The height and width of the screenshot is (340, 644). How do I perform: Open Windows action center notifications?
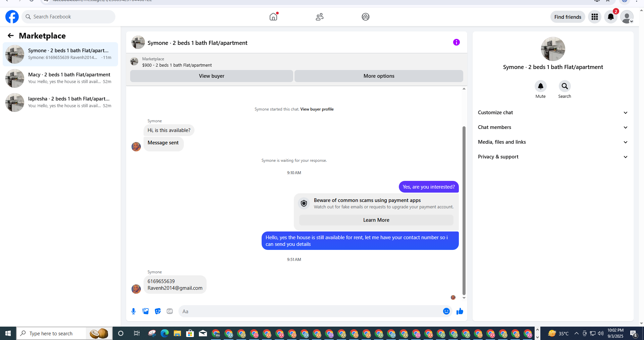(x=633, y=333)
